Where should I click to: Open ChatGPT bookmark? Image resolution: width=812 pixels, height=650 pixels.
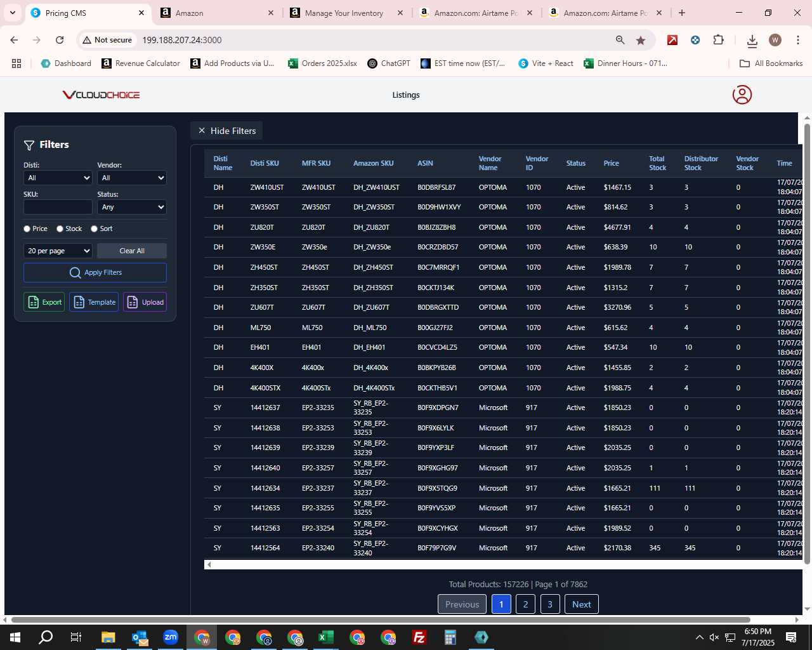(389, 63)
